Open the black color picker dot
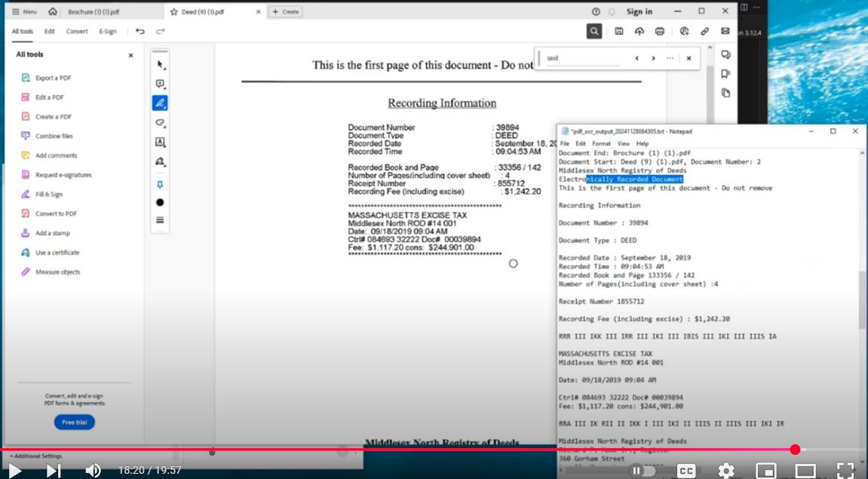This screenshot has width=868, height=479. coord(160,203)
